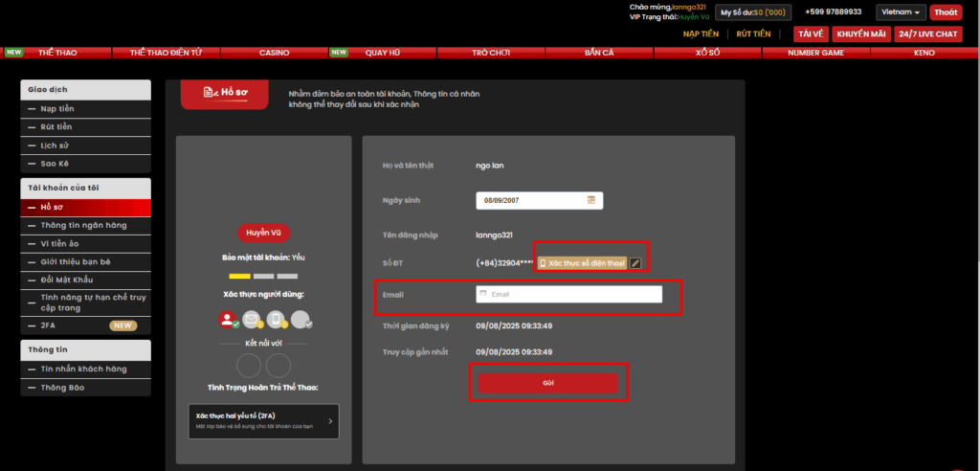Open NẠP TIỀN deposit link

tap(701, 34)
